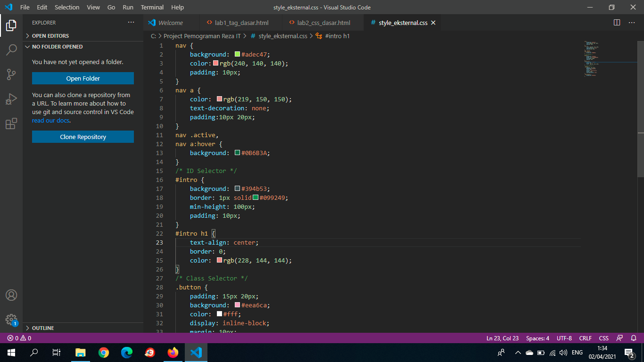Screen dimensions: 644x362
Task: Open editor More Actions ellipsis
Action: point(632,23)
